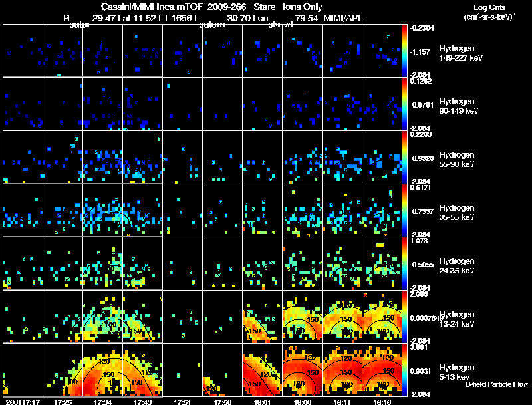This screenshot has width=532, height=405.
Task: Open the 24-35 keV image panel at 18:16
Action: coord(382,263)
